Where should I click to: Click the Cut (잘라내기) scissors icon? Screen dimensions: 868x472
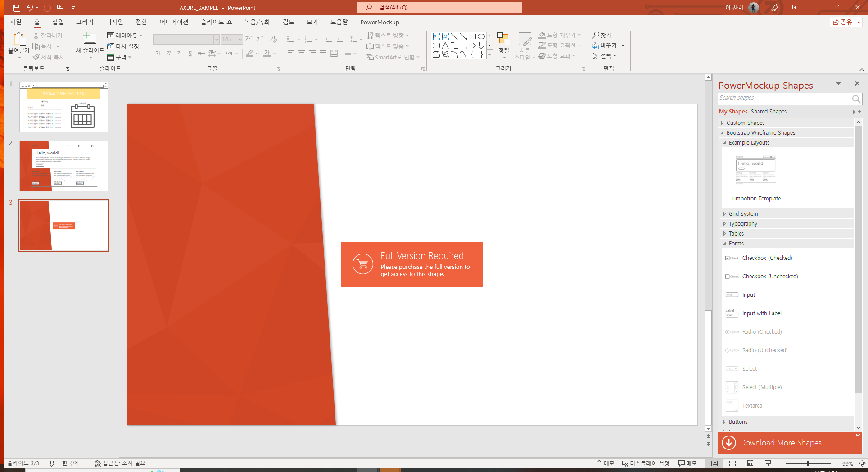click(x=36, y=36)
